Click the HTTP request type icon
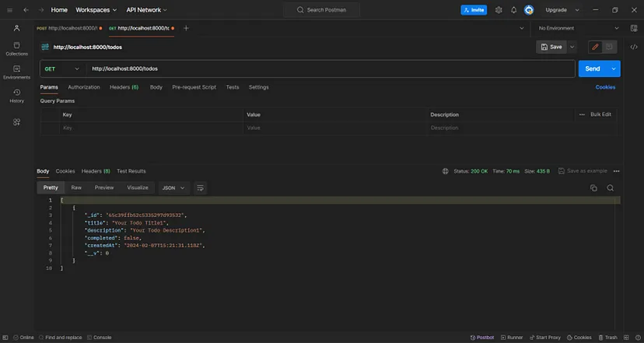Image resolution: width=644 pixels, height=343 pixels. click(x=45, y=47)
